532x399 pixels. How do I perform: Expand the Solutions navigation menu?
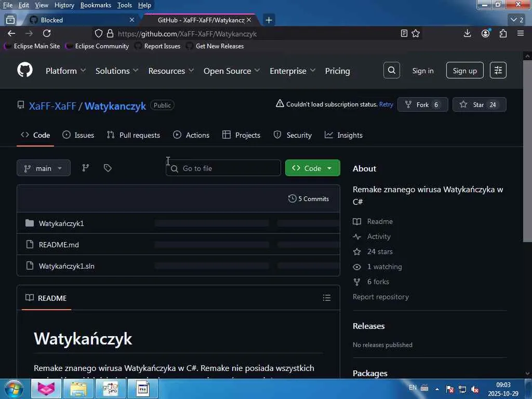(117, 71)
